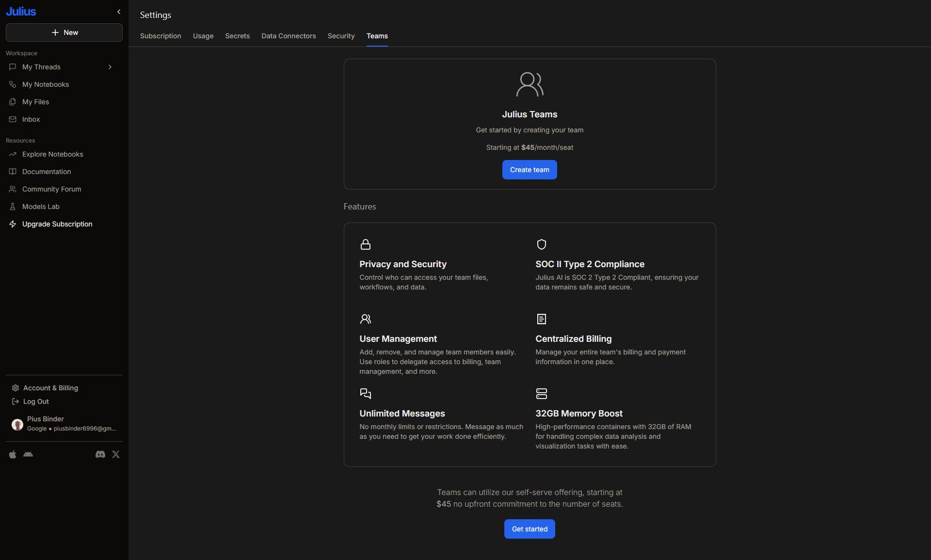931x560 pixels.
Task: Click the Documentation book icon
Action: click(x=13, y=172)
